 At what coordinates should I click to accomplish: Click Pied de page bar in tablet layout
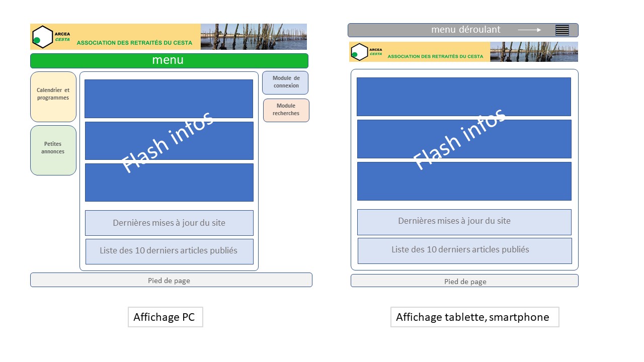tap(464, 281)
